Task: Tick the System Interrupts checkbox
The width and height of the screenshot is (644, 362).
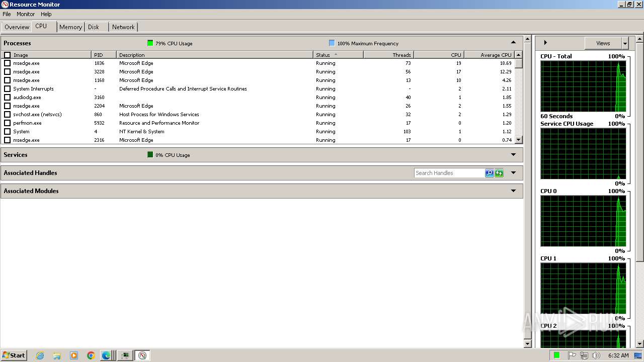Action: pyautogui.click(x=7, y=89)
